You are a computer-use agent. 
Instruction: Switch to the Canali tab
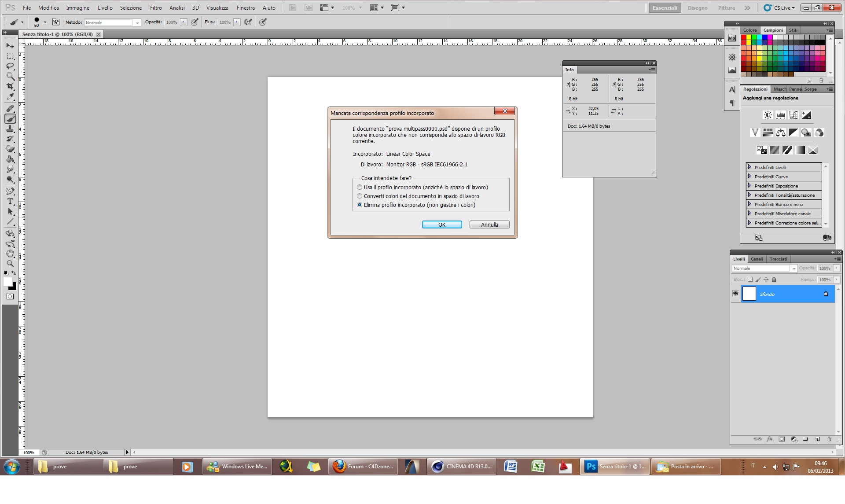(x=757, y=259)
